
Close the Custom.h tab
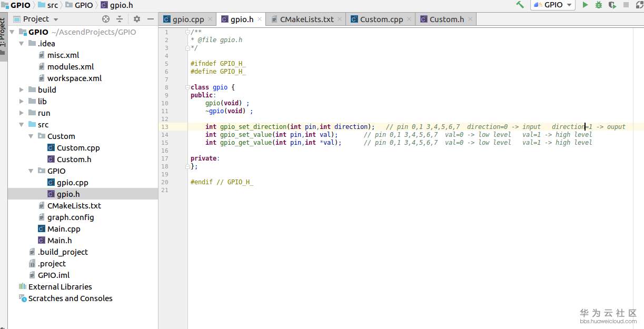tap(471, 19)
